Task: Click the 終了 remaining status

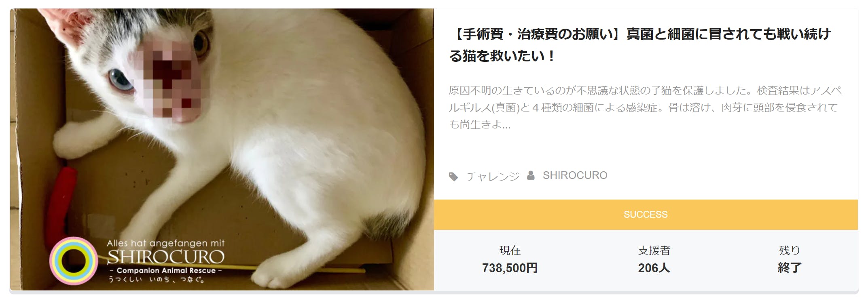Action: coord(790,268)
